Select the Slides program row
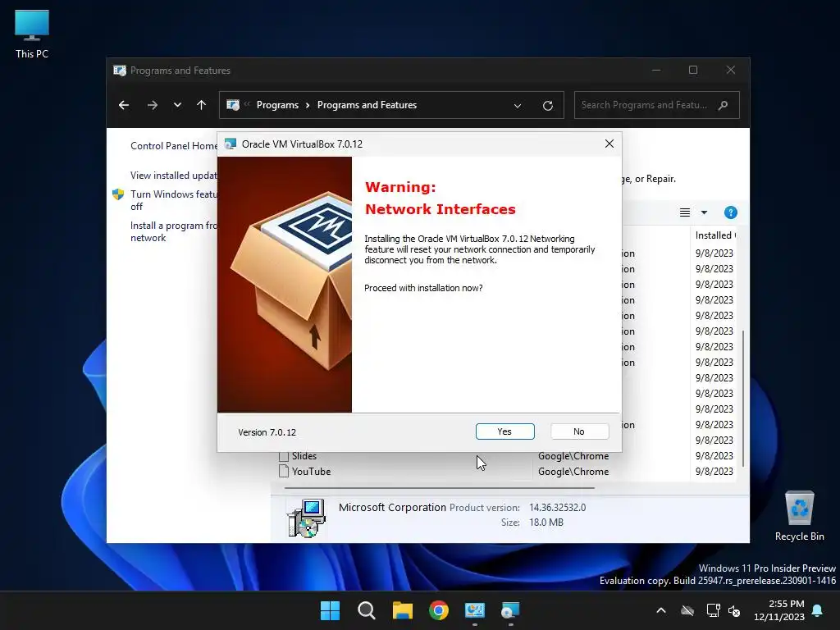The height and width of the screenshot is (630, 840). (507, 456)
